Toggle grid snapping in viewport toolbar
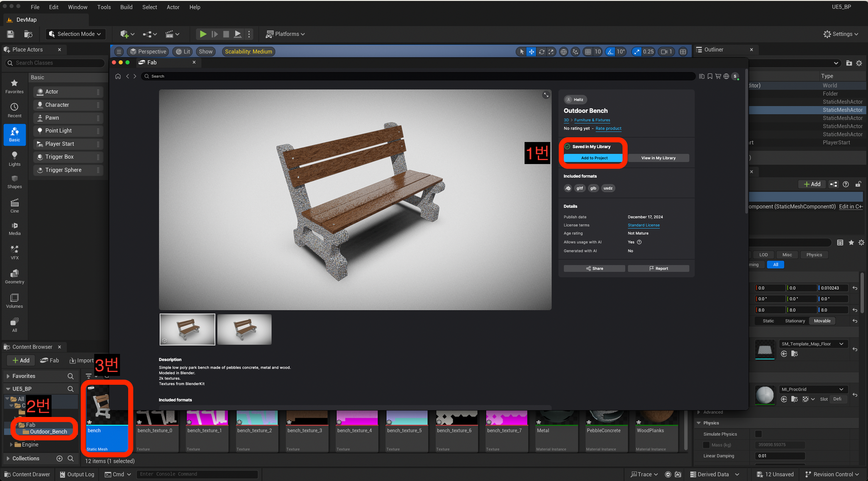 click(588, 52)
